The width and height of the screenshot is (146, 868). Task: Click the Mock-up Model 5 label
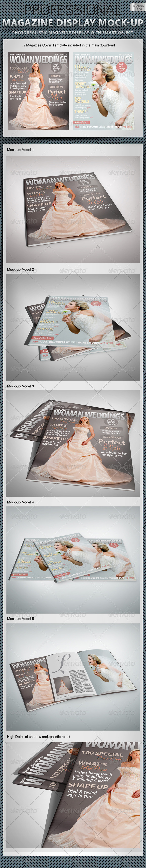coord(21,619)
